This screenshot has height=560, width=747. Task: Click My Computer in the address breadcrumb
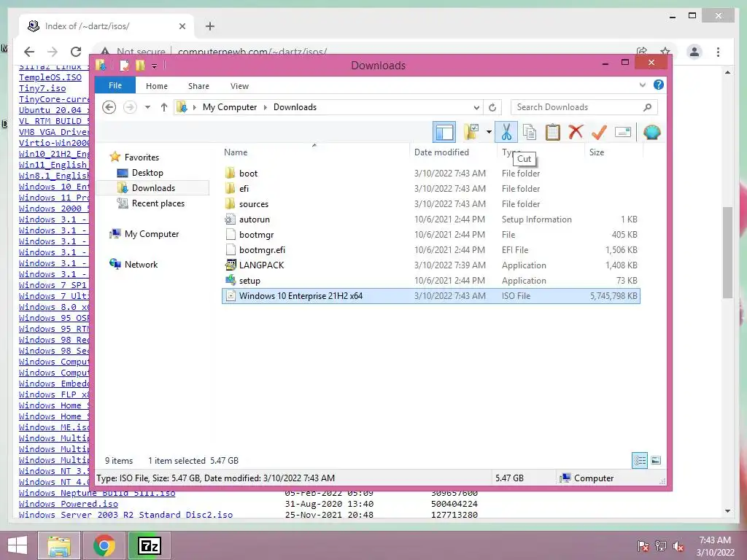[x=230, y=107]
